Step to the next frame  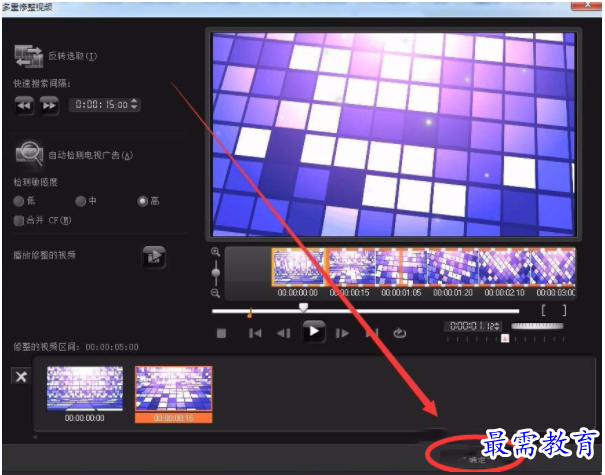pyautogui.click(x=342, y=333)
